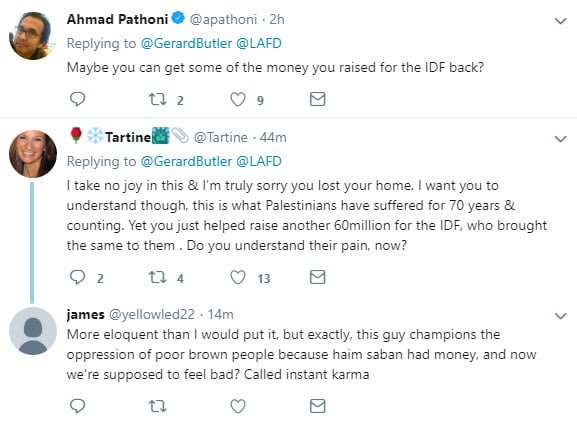The width and height of the screenshot is (577, 422).
Task: Reply to Tartine's tweet
Action: [77, 277]
